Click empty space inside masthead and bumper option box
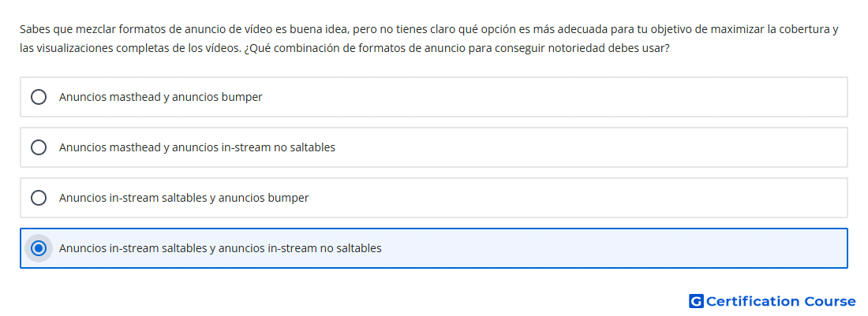868x316 pixels. [x=552, y=97]
